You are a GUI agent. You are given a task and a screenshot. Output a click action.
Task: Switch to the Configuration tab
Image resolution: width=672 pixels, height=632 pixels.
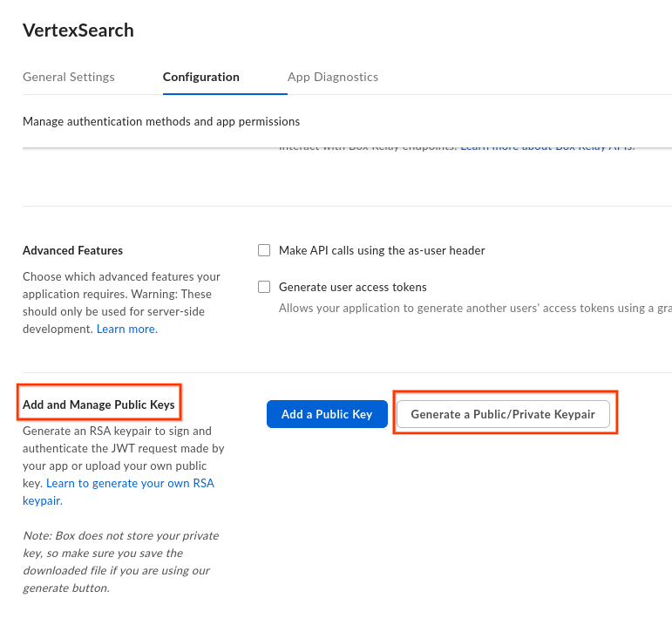[200, 77]
